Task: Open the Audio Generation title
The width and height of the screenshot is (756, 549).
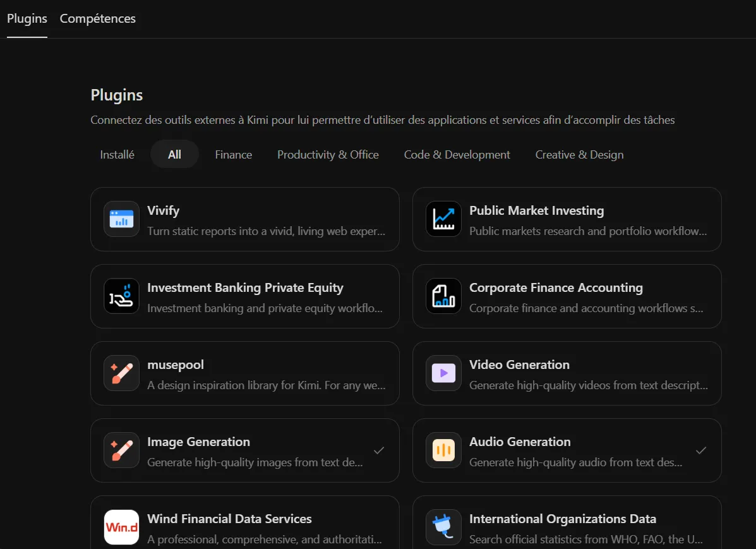Action: pos(520,442)
